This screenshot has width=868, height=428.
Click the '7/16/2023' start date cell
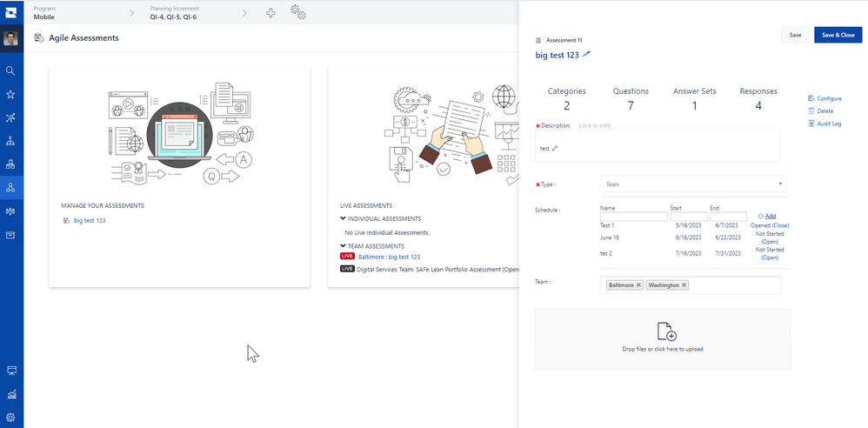tap(688, 254)
